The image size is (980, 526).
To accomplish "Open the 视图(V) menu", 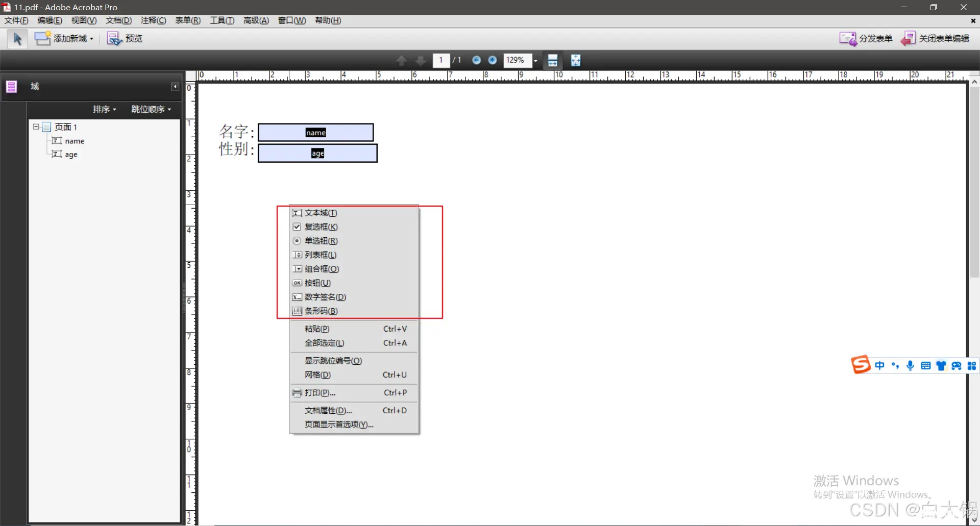I will click(84, 20).
